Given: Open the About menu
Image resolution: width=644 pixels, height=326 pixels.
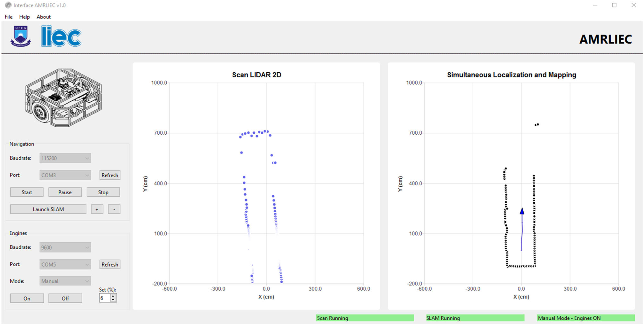Looking at the screenshot, I should (43, 17).
